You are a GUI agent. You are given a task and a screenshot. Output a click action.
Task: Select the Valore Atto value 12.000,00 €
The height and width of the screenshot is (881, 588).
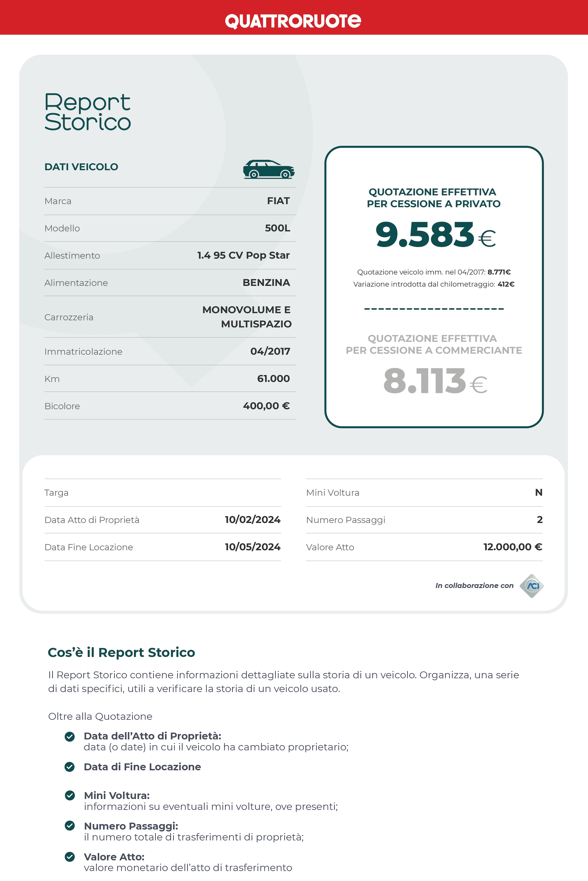[512, 547]
